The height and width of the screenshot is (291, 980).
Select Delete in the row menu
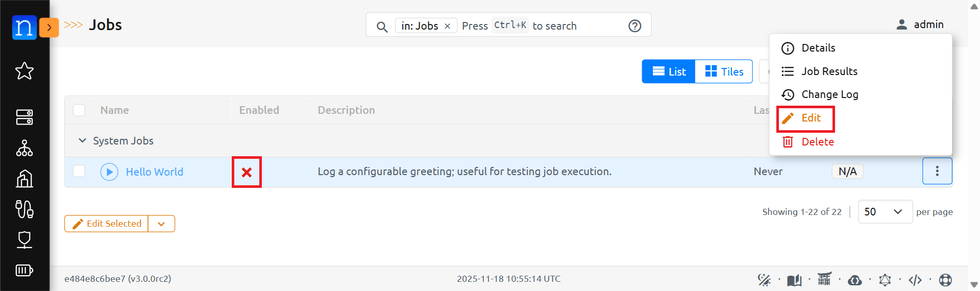[817, 142]
